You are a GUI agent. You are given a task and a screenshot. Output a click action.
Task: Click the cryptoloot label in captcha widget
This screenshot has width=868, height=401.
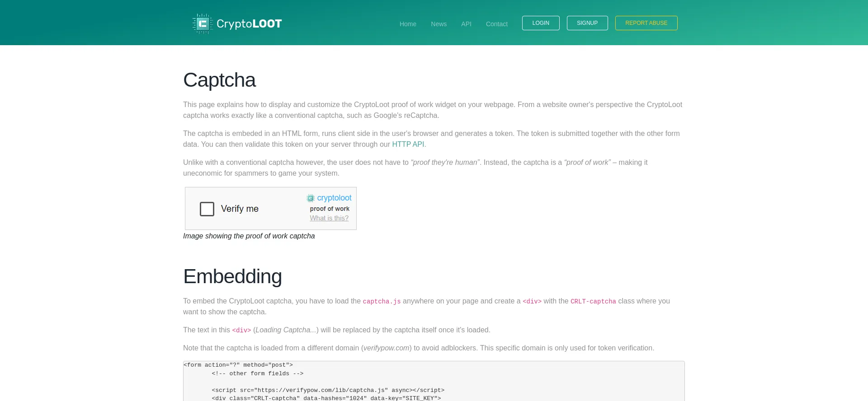coord(334,198)
